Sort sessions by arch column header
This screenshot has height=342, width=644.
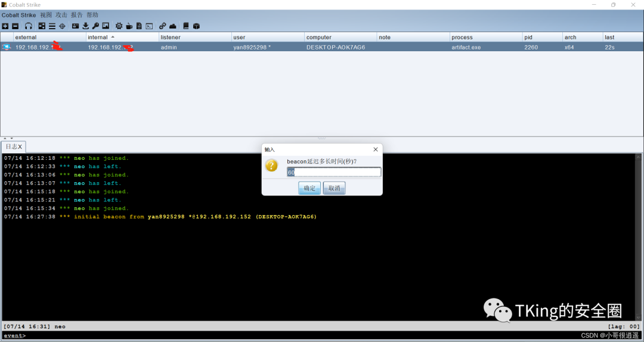click(583, 38)
